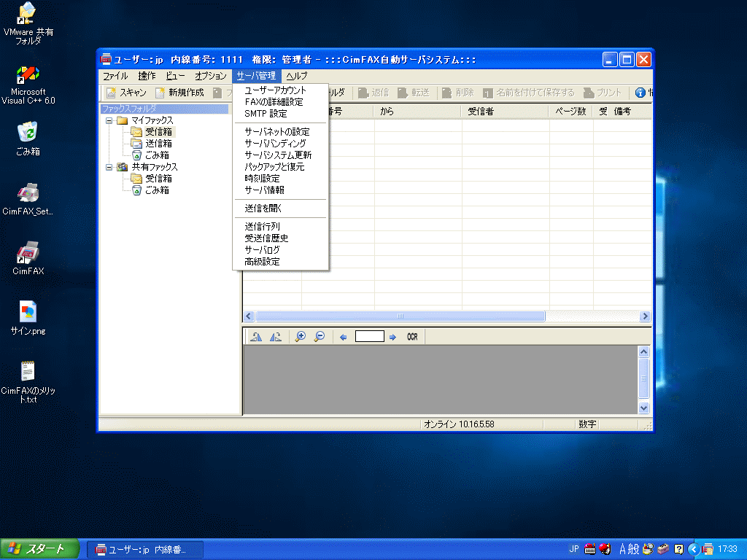747x560 pixels.
Task: Open the ファイル menu
Action: pyautogui.click(x=115, y=76)
